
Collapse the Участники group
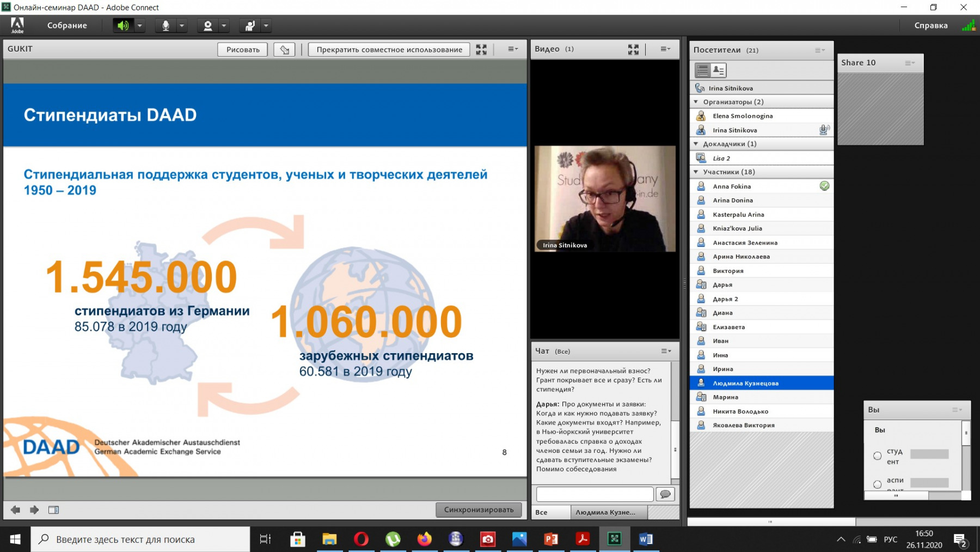pyautogui.click(x=696, y=172)
